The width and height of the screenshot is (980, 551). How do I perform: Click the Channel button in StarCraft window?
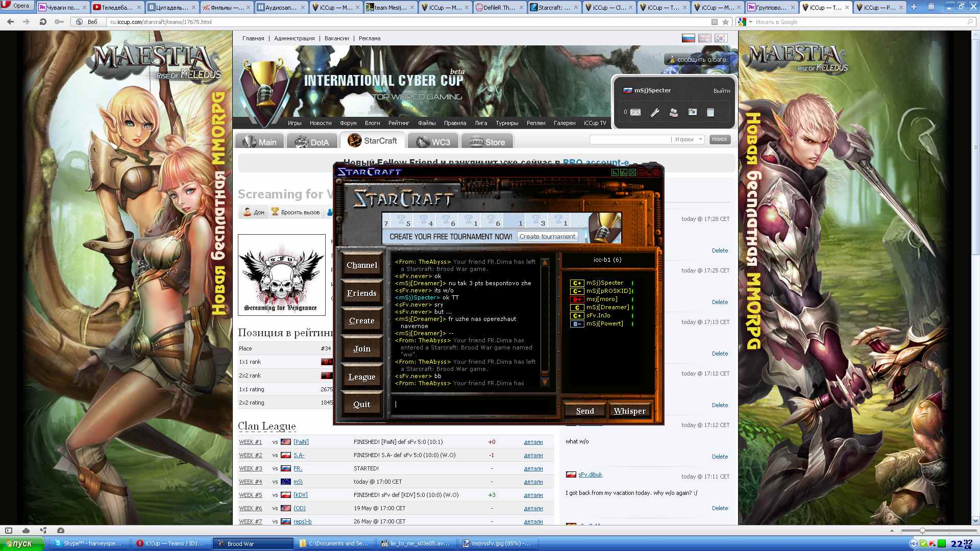(x=362, y=265)
